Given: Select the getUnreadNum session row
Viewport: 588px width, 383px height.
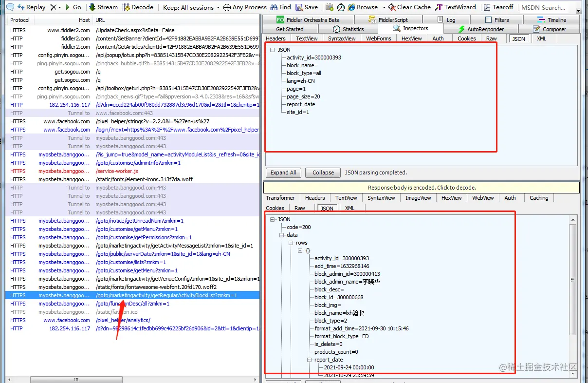Looking at the screenshot, I should (x=132, y=221).
